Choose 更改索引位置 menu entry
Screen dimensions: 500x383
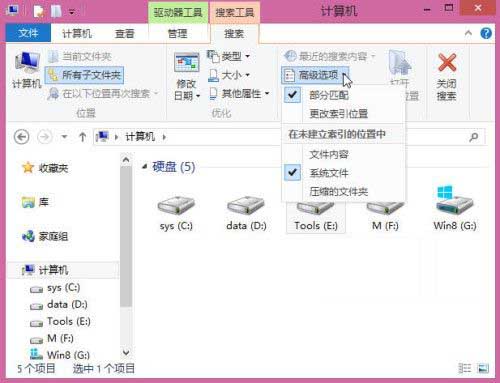pyautogui.click(x=343, y=114)
